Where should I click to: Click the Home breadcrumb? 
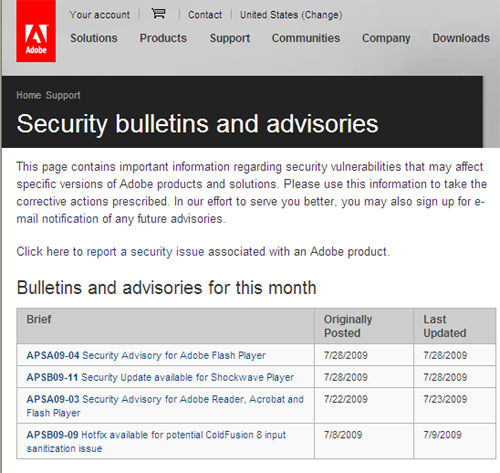(x=29, y=95)
